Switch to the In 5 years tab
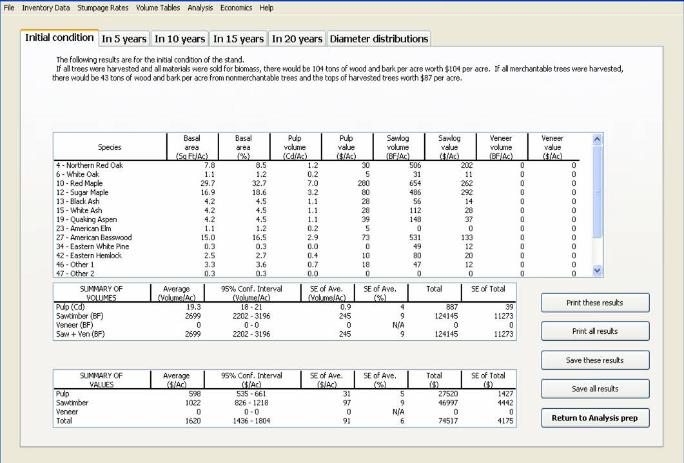Screen dimensions: 684x463 [x=124, y=39]
